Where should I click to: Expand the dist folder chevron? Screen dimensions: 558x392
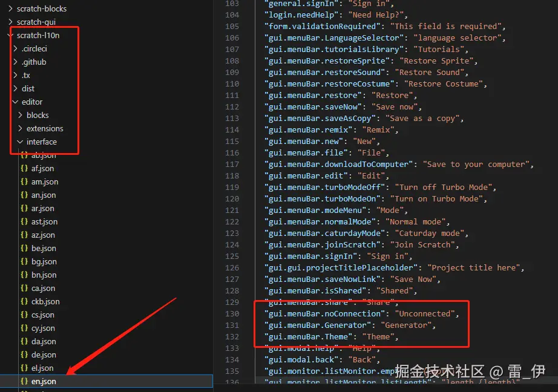point(15,88)
